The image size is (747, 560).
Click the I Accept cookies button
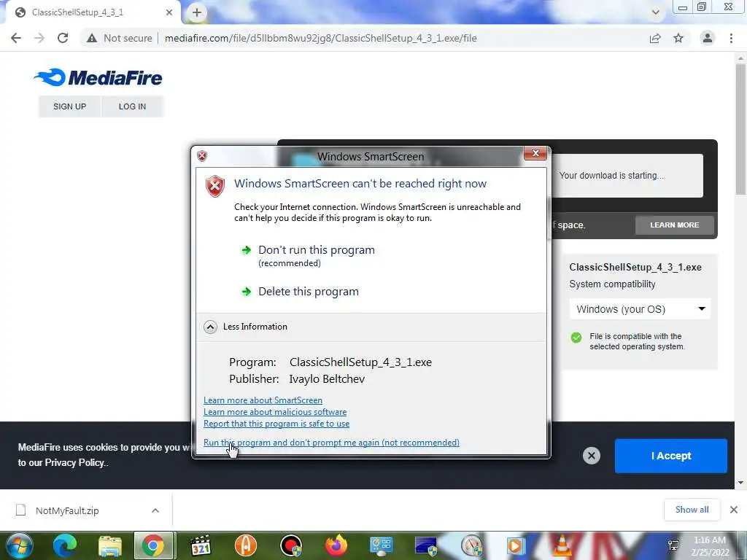pyautogui.click(x=671, y=456)
